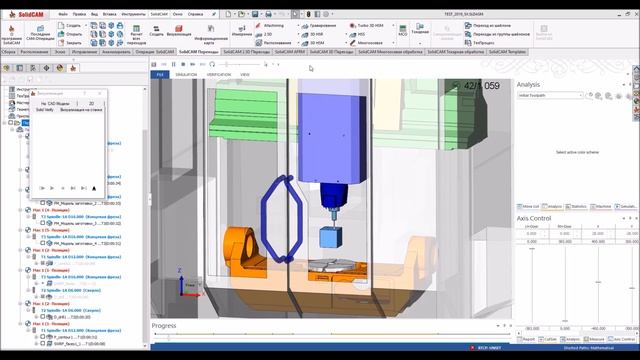Open the turning operation dropdown arrow
640x360 pixels.
420,43
